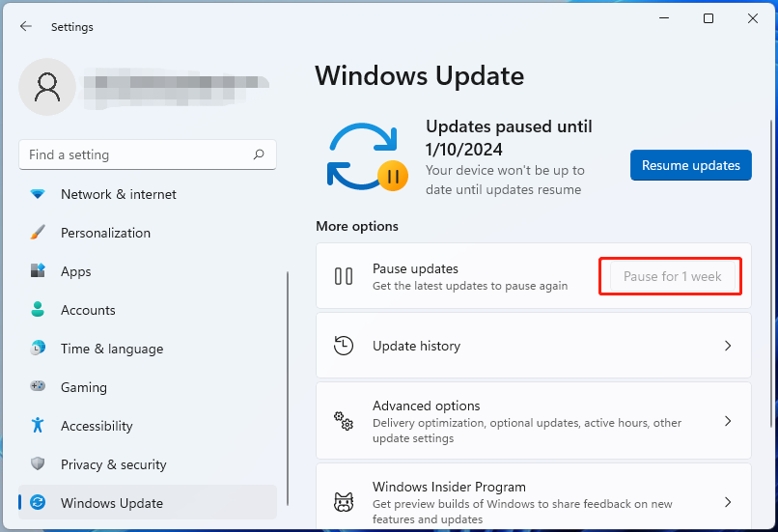
Task: Click the 'More options' label
Action: click(x=357, y=226)
